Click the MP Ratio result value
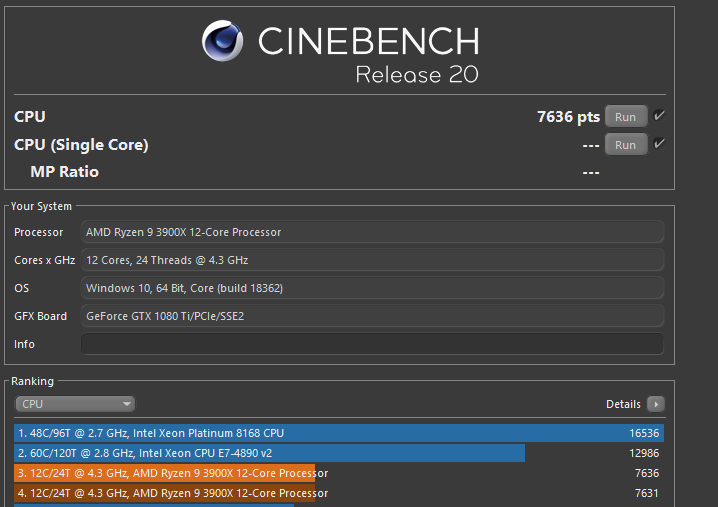Screen dimensions: 718x507 pos(590,172)
